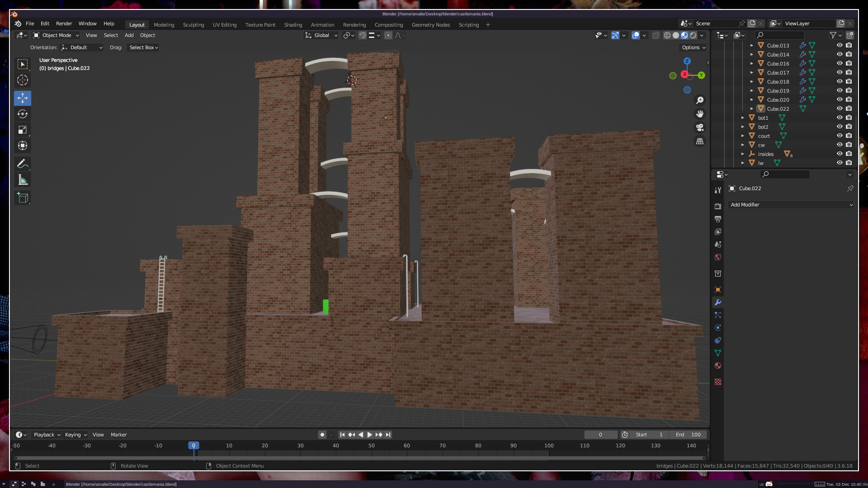The width and height of the screenshot is (868, 488).
Task: Open the Add Modifier dropdown
Action: (791, 205)
